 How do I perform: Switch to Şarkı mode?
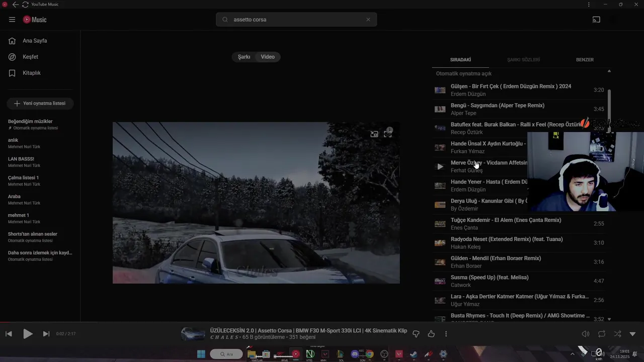pyautogui.click(x=244, y=57)
